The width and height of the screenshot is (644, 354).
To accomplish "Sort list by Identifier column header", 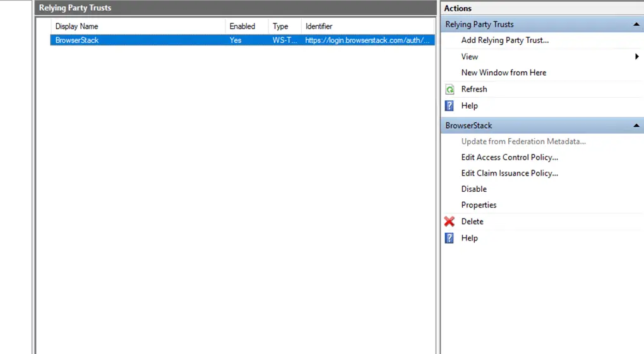I will (319, 27).
